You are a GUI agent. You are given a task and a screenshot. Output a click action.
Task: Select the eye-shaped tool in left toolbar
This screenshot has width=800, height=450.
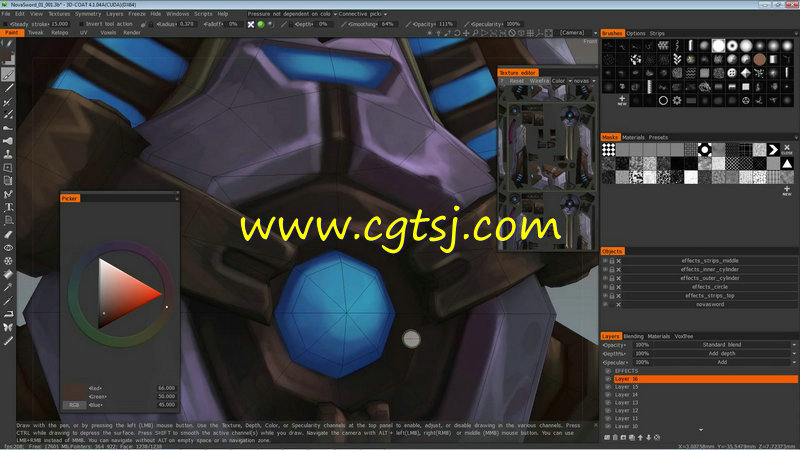click(8, 247)
